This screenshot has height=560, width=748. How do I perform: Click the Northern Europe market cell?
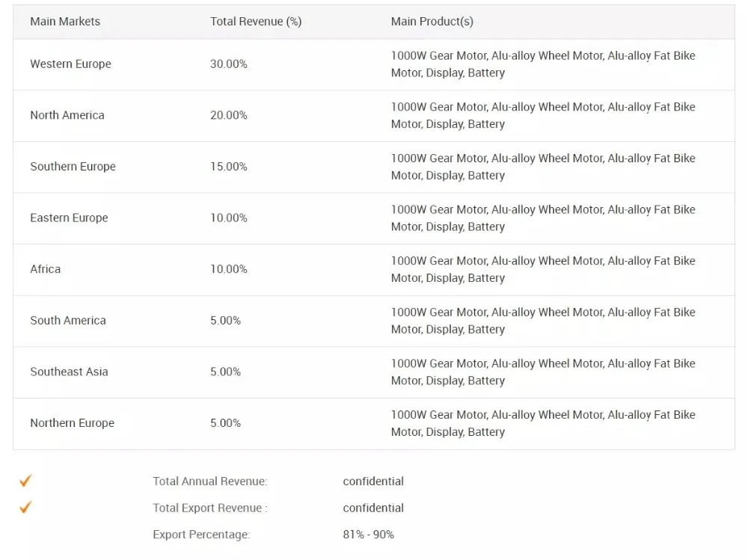pyautogui.click(x=73, y=423)
